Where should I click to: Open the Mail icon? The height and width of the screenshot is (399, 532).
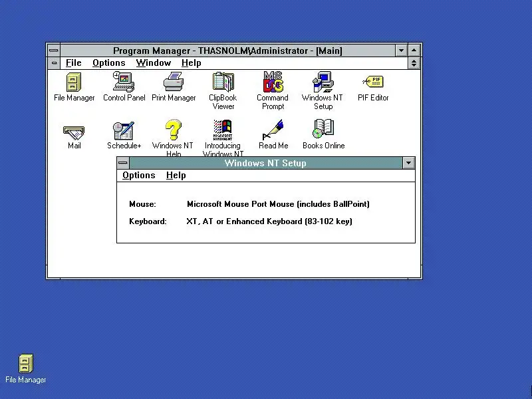[x=74, y=132]
